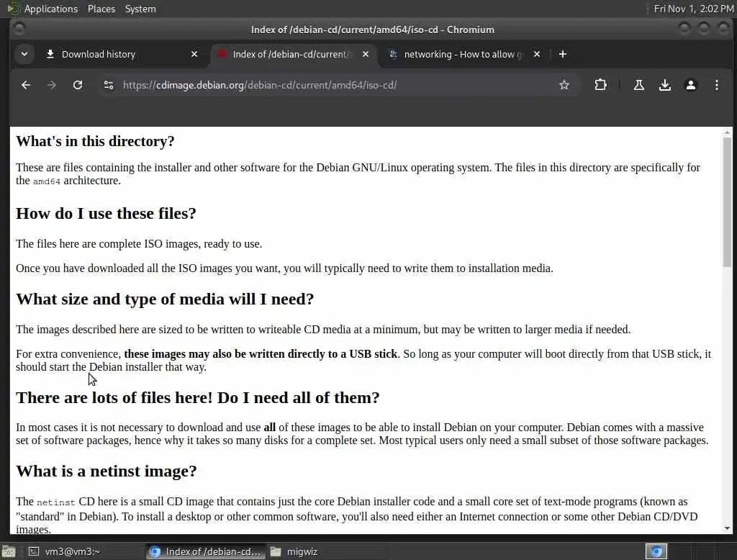Reload the current page
Image resolution: width=737 pixels, height=560 pixels.
tap(78, 85)
